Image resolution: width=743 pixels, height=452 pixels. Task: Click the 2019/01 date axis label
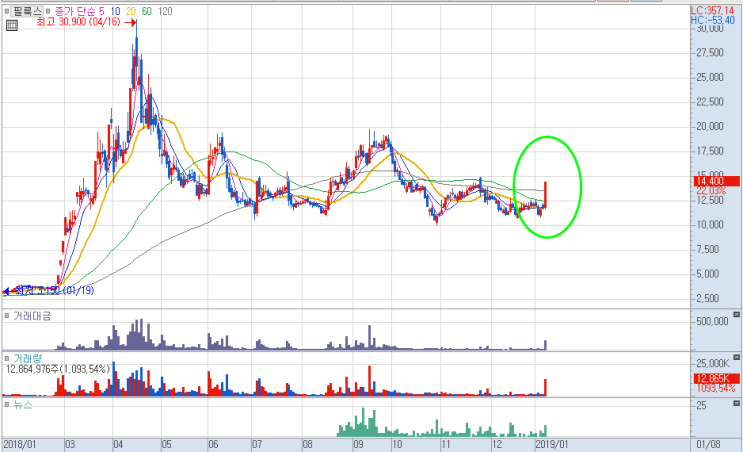pyautogui.click(x=552, y=444)
